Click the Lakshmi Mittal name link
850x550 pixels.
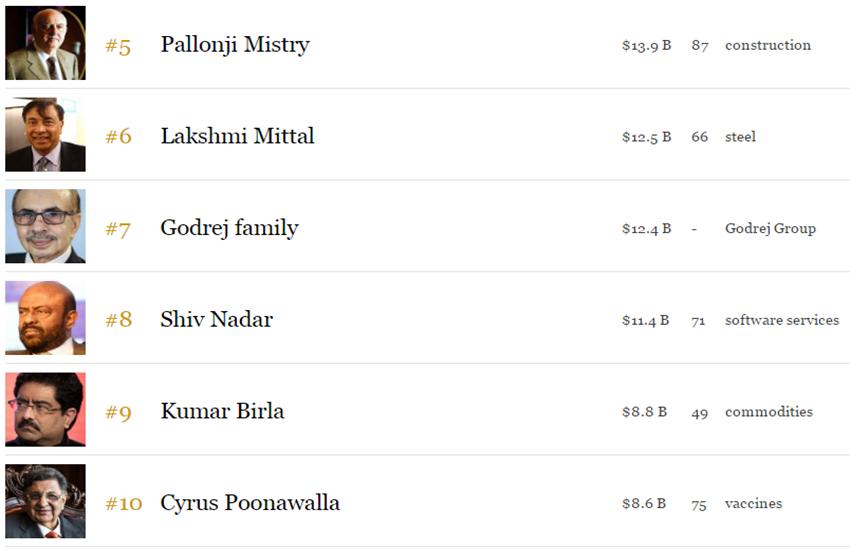pyautogui.click(x=237, y=136)
